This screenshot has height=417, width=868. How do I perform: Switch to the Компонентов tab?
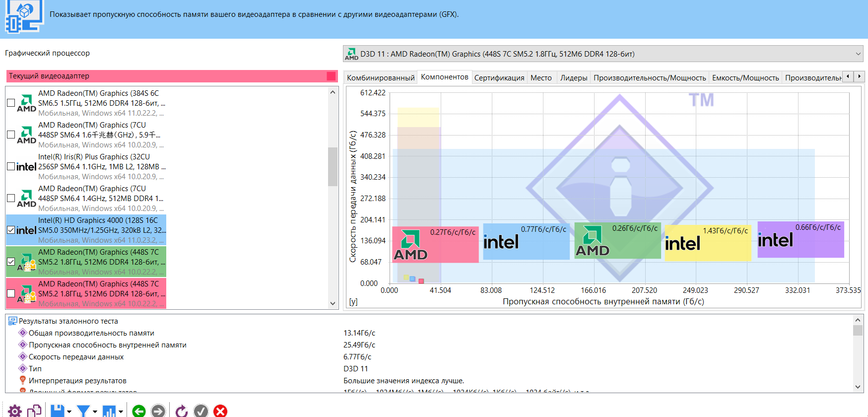tap(445, 76)
